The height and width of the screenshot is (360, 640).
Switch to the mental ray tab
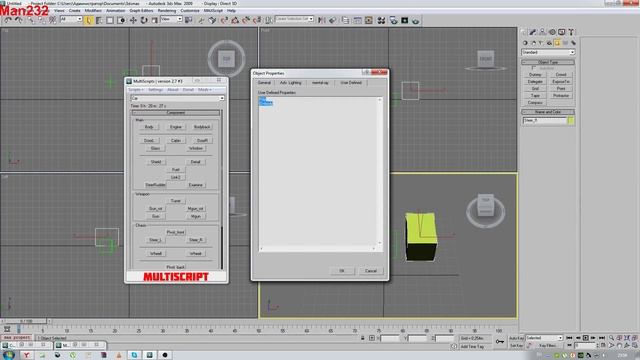pyautogui.click(x=320, y=83)
